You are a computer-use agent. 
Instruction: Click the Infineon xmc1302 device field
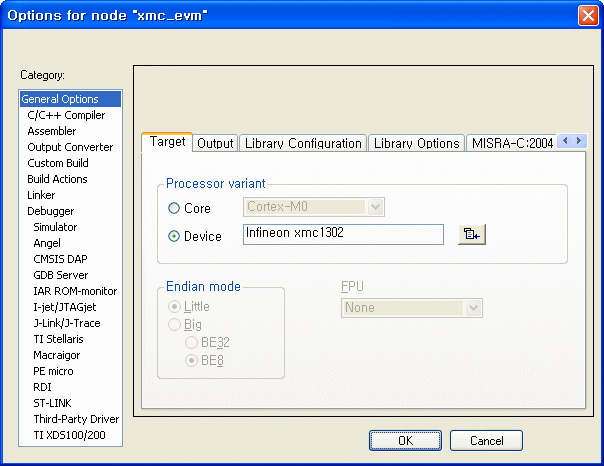click(x=343, y=234)
